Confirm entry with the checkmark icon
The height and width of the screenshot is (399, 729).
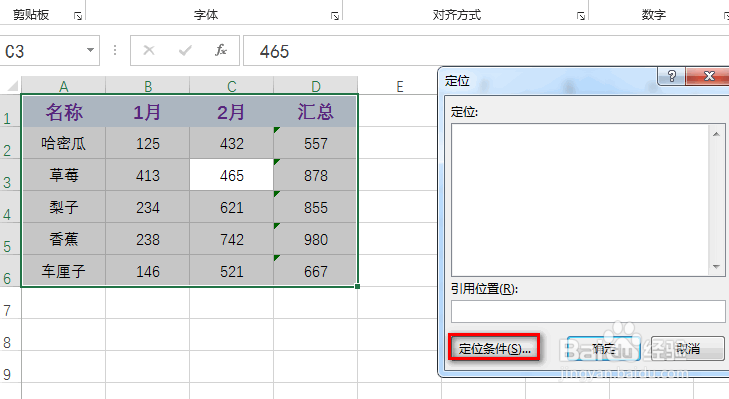(x=185, y=50)
